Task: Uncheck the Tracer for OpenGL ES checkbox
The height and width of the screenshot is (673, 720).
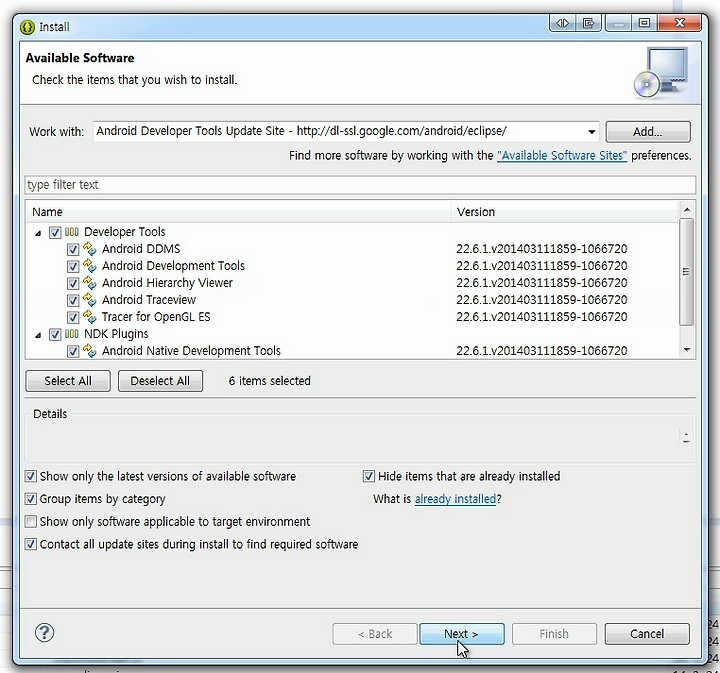Action: pos(73,317)
